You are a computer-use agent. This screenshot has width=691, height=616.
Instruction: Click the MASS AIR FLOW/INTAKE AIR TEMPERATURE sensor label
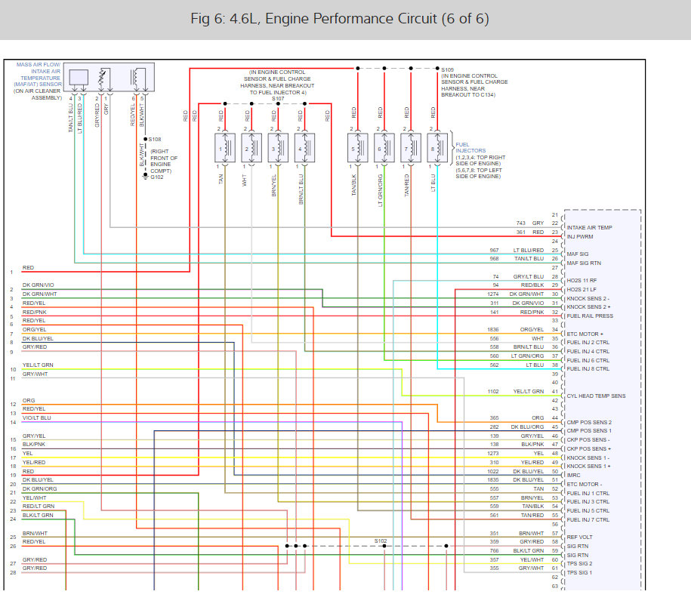[x=39, y=75]
